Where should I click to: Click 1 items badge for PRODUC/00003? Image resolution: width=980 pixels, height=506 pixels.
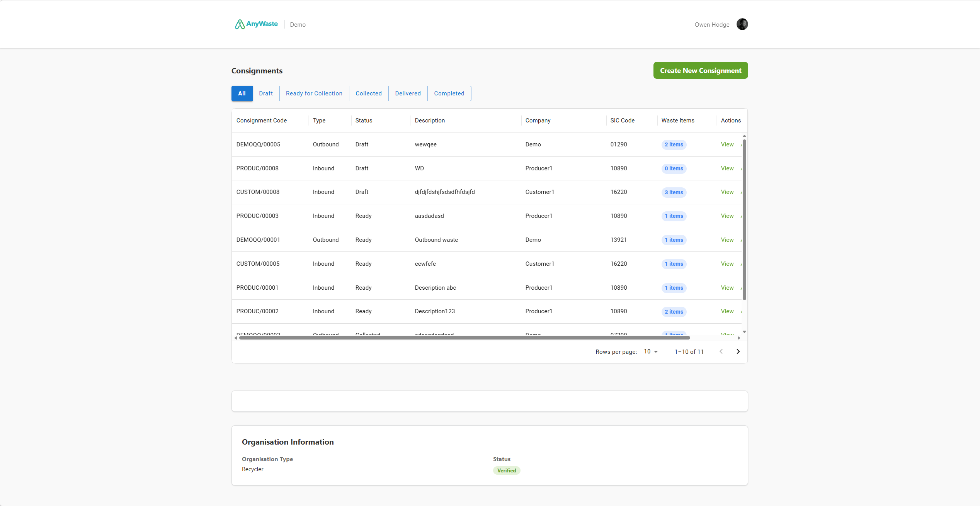(x=674, y=216)
